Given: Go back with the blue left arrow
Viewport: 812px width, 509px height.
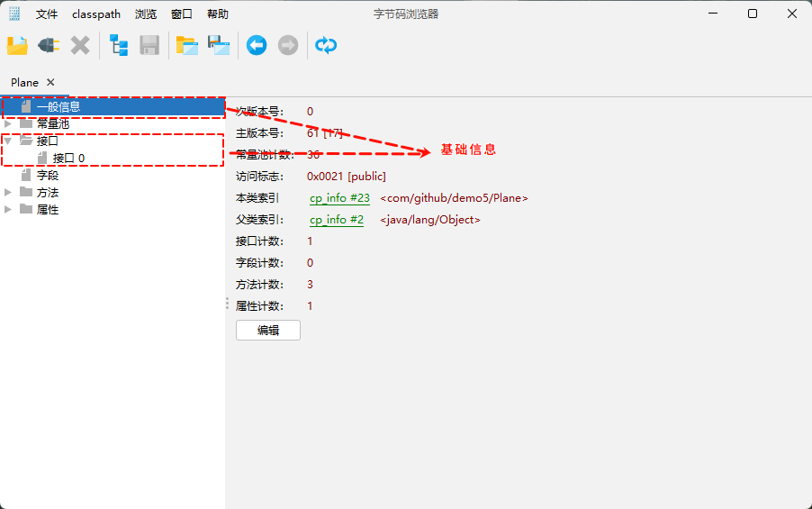Looking at the screenshot, I should (257, 45).
